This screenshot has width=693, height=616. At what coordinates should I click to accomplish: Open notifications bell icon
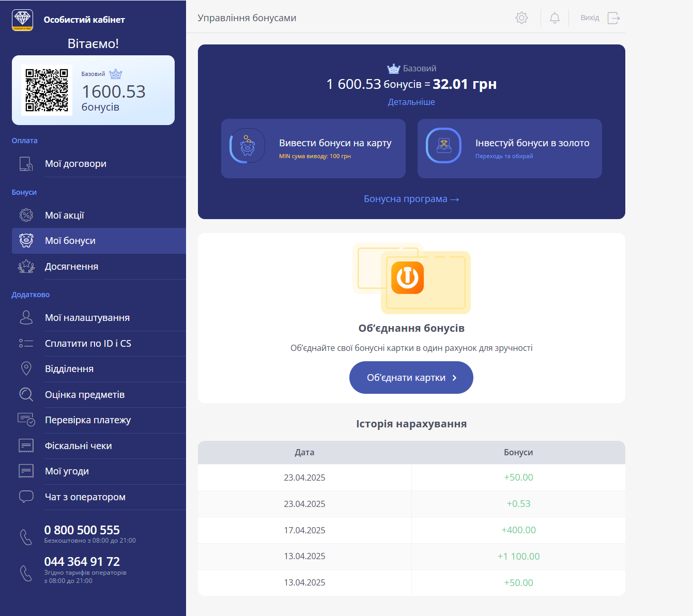pos(555,18)
